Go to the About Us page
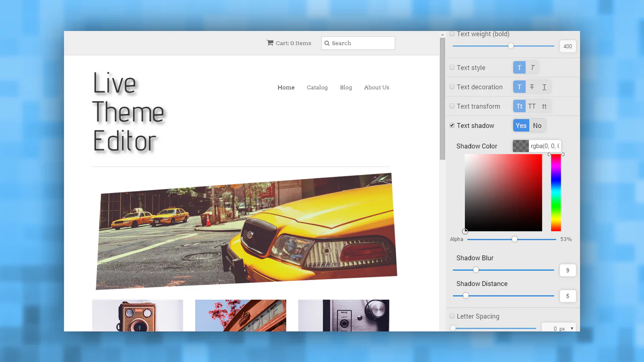 click(376, 87)
